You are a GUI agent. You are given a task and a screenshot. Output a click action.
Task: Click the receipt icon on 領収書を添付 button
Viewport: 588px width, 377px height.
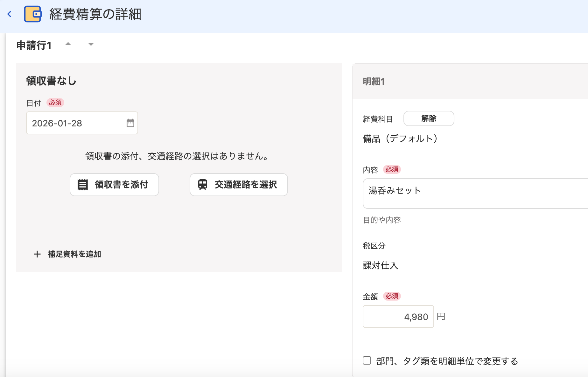83,185
